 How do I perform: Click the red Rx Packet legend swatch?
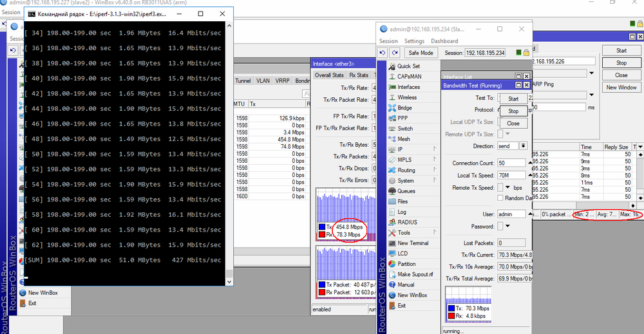pos(321,292)
